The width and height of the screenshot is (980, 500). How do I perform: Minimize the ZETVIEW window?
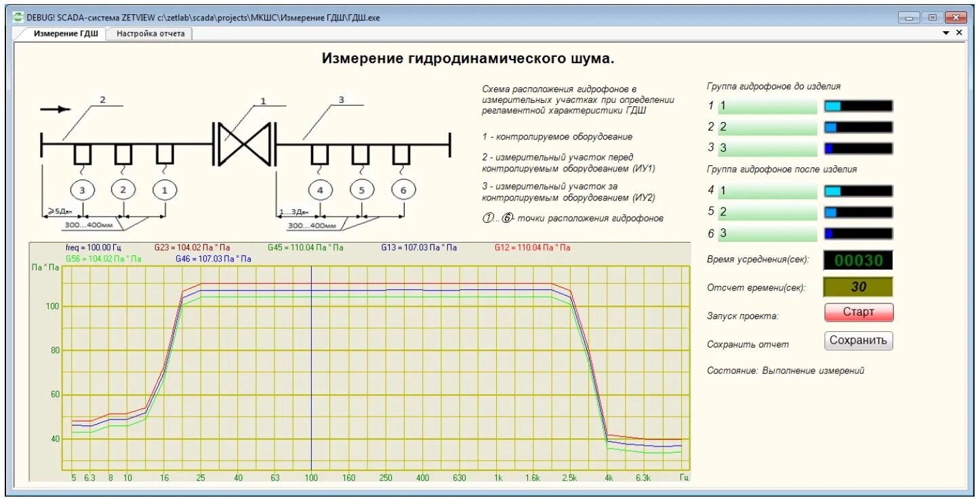910,18
